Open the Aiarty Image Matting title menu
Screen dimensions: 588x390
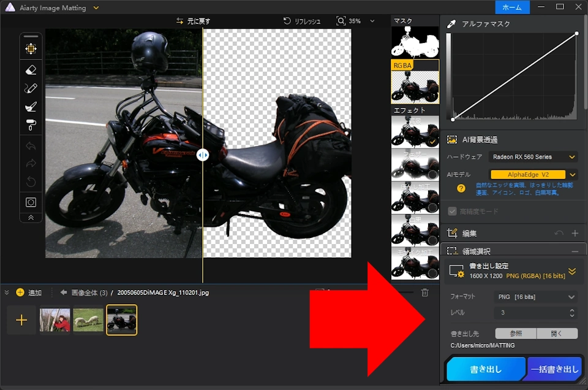[96, 7]
